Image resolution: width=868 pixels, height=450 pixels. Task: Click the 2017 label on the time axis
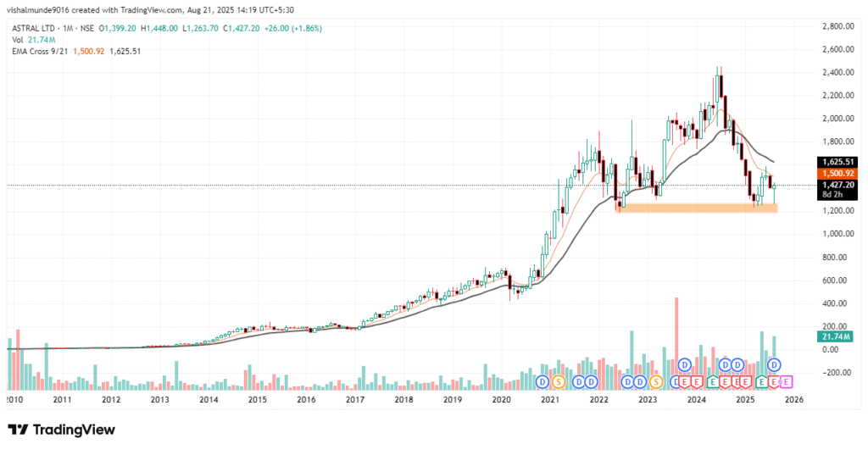(x=355, y=399)
